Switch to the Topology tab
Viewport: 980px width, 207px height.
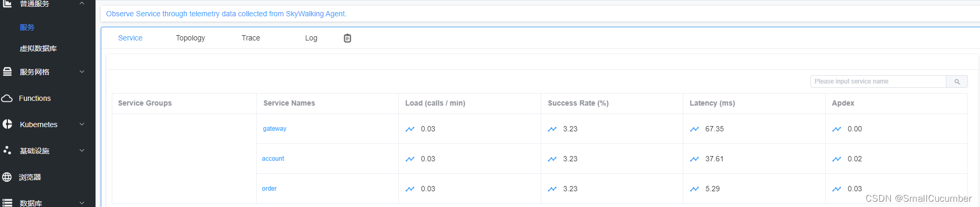191,38
